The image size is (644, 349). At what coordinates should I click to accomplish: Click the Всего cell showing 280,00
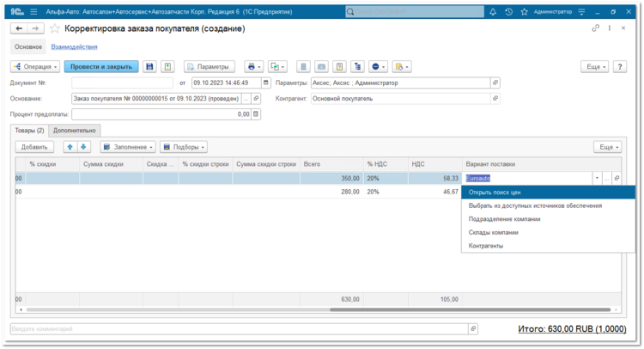(x=331, y=192)
